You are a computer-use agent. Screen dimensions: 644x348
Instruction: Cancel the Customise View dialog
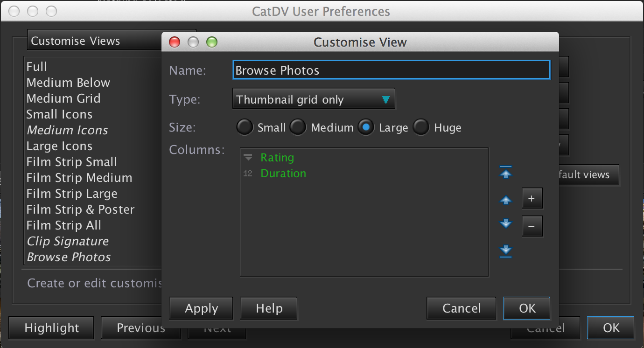tap(461, 308)
